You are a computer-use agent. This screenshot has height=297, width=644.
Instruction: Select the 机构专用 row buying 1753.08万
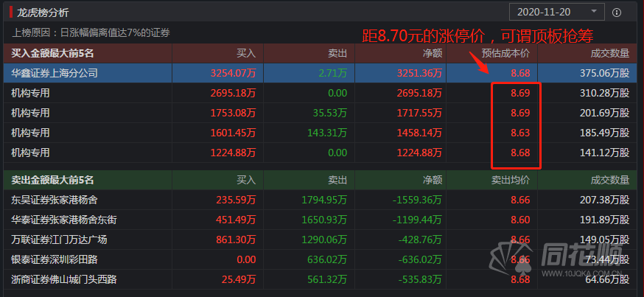pos(321,113)
